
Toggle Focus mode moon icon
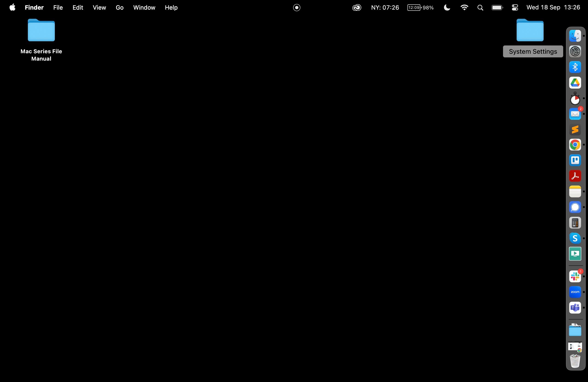point(447,8)
